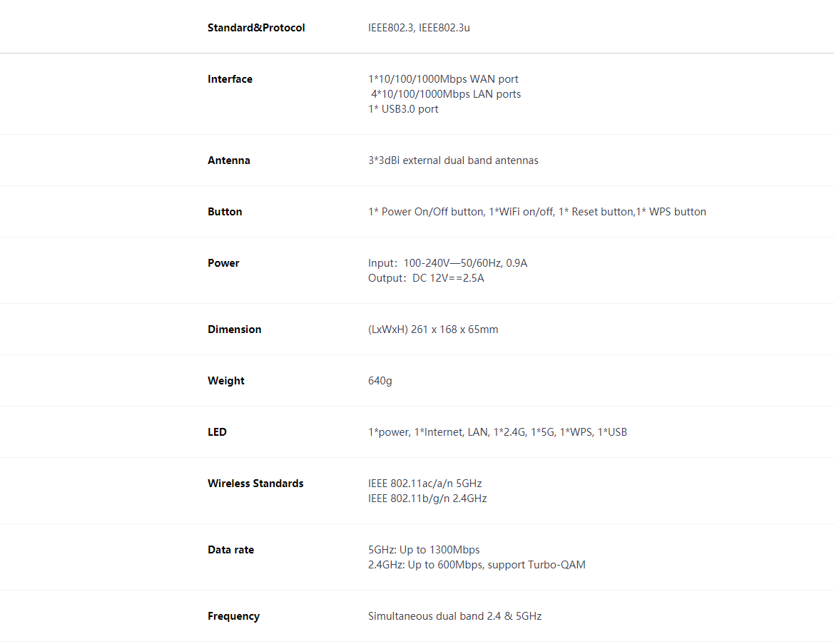This screenshot has height=644, width=834.
Task: Select the IEEE802.3, IEEE802.3u value text
Action: click(x=419, y=28)
